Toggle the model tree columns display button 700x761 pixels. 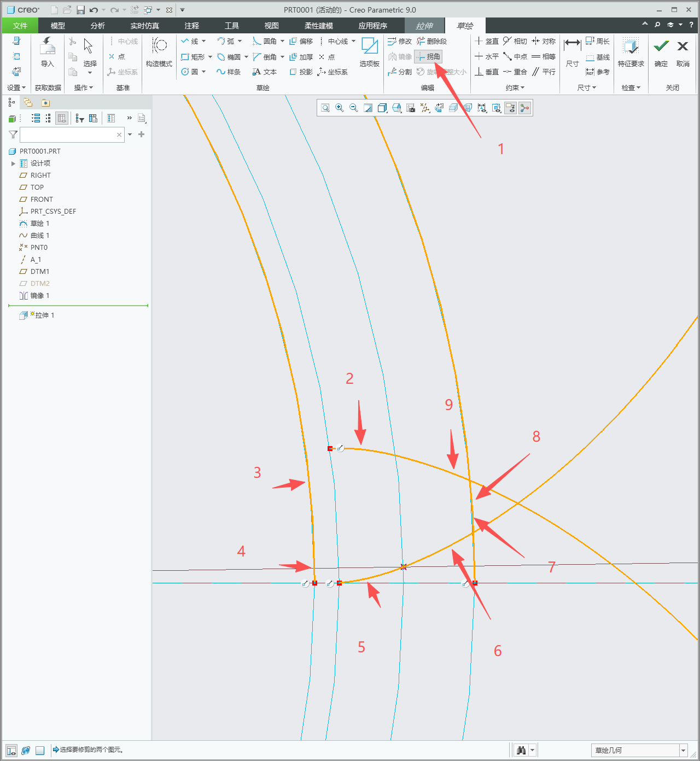(x=62, y=118)
